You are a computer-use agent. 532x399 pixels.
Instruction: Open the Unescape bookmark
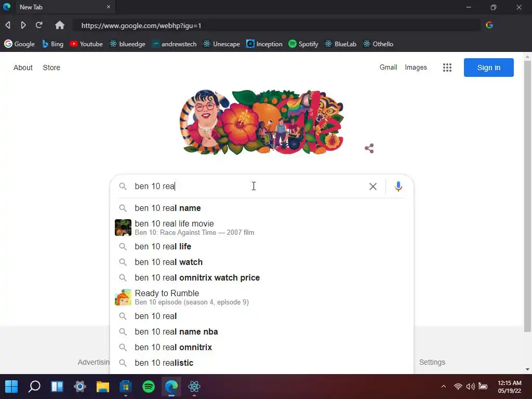tap(221, 44)
